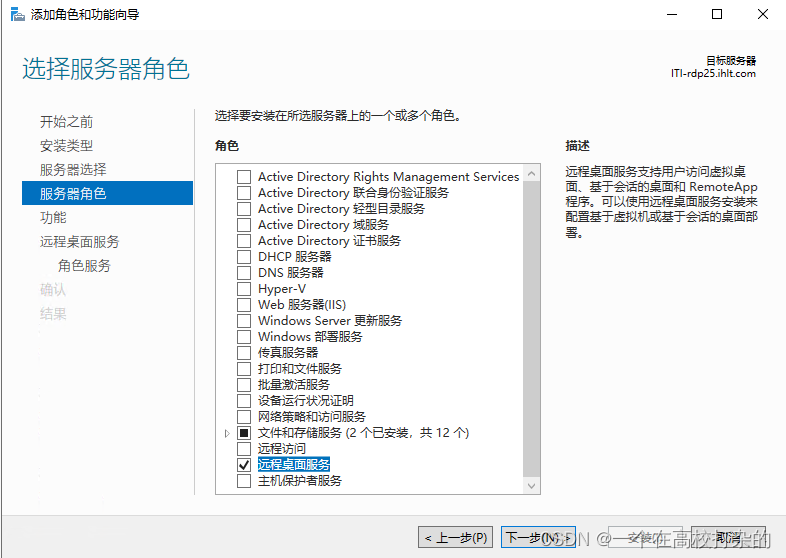Open the 角色服务 sub-step
Image resolution: width=786 pixels, height=558 pixels.
pyautogui.click(x=84, y=266)
